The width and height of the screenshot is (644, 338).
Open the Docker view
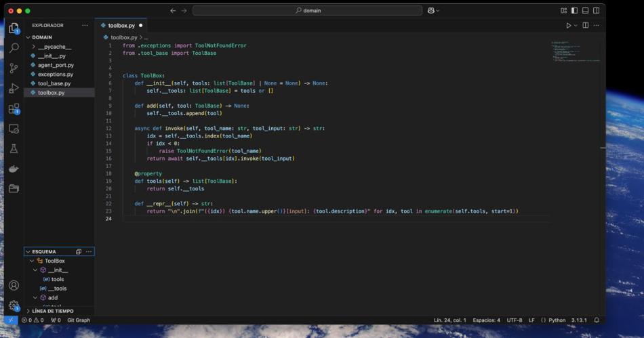tap(14, 169)
